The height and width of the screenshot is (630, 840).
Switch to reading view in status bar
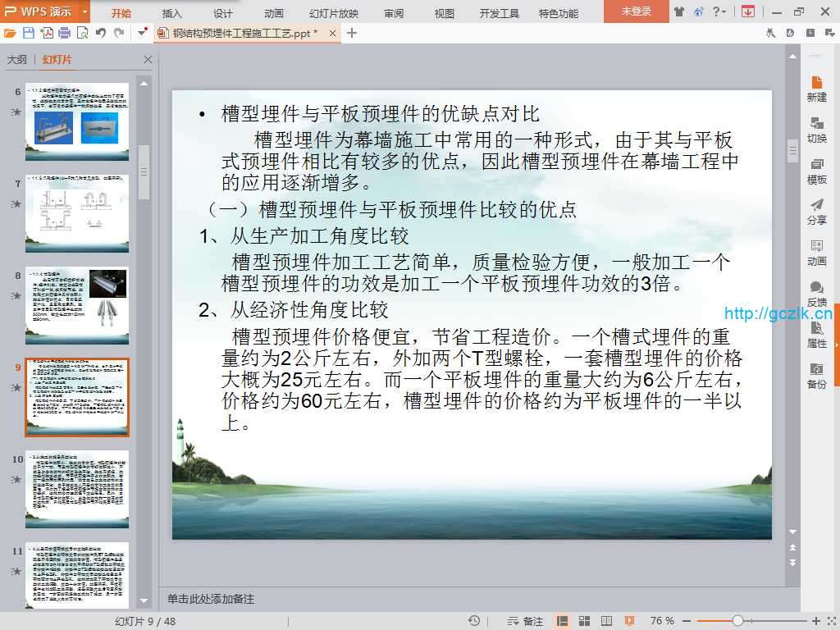click(x=607, y=621)
